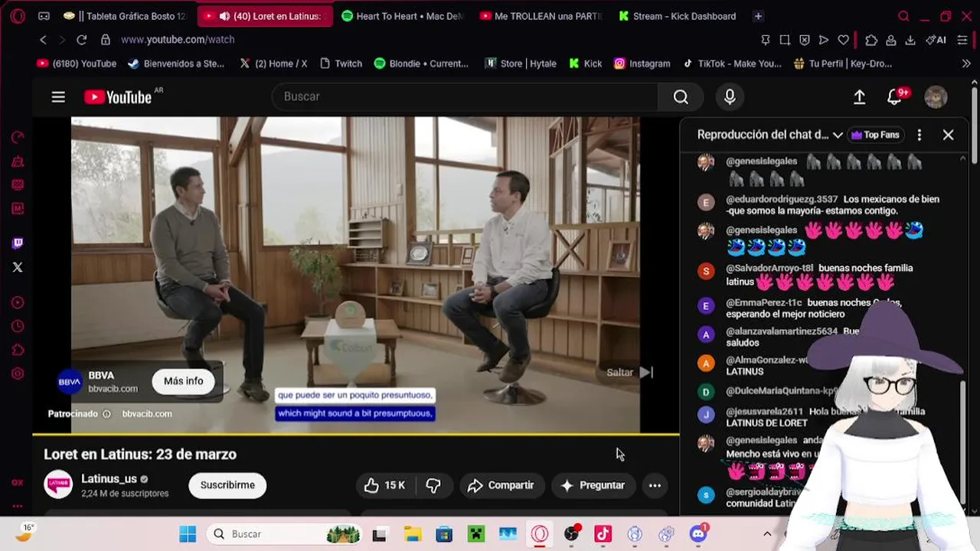Open the Store | Hytale bookmark
The height and width of the screenshot is (551, 980).
pyautogui.click(x=521, y=64)
